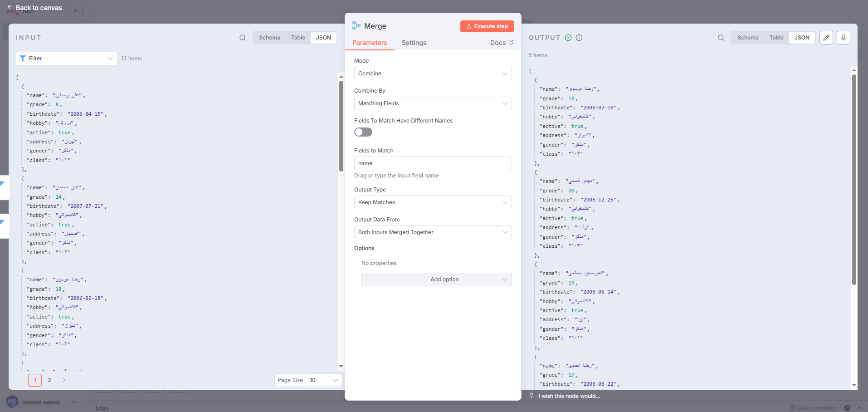The image size is (868, 412).
Task: Toggle Fields To Match Have Different Names
Action: tap(363, 132)
